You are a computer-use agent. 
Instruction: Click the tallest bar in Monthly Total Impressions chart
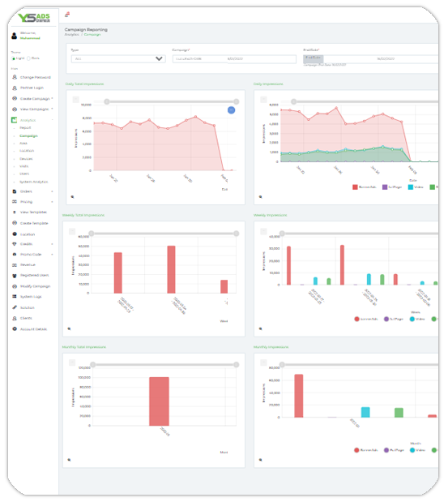tap(159, 401)
